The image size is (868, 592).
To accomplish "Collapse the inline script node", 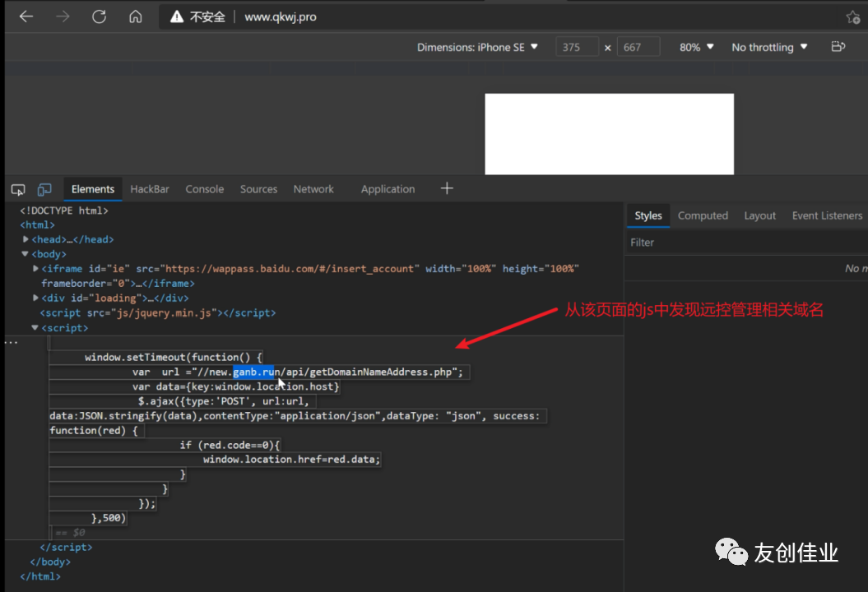I will (x=35, y=327).
